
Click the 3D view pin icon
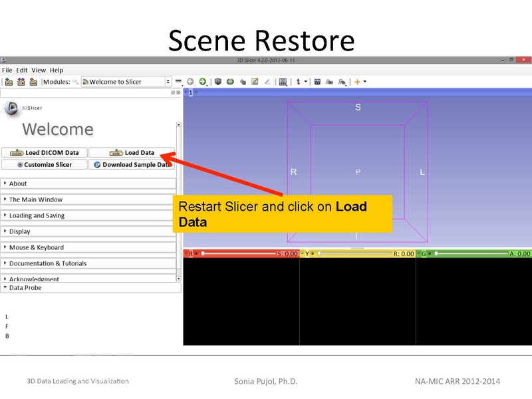[x=186, y=92]
